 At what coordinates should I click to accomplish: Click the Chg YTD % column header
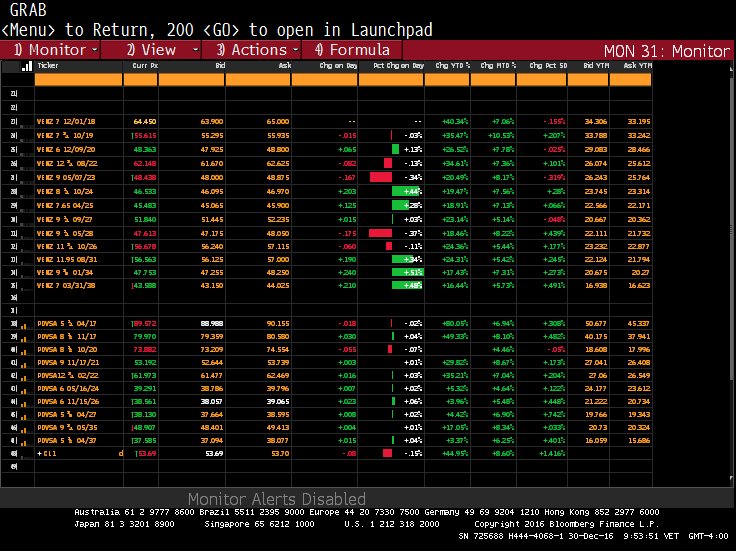coord(447,66)
